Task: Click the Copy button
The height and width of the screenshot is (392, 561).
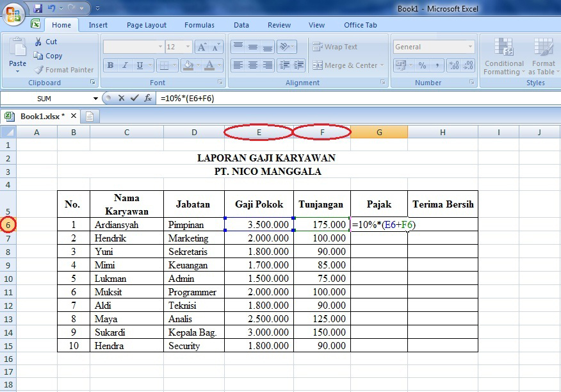Action: click(x=48, y=56)
